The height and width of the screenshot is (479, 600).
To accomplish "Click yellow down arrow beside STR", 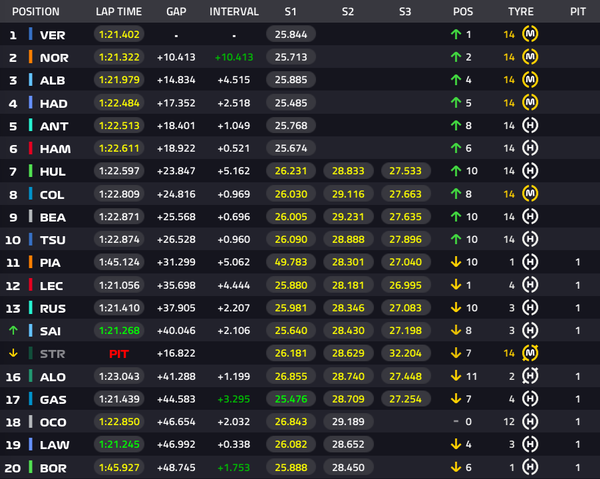I will tap(13, 353).
